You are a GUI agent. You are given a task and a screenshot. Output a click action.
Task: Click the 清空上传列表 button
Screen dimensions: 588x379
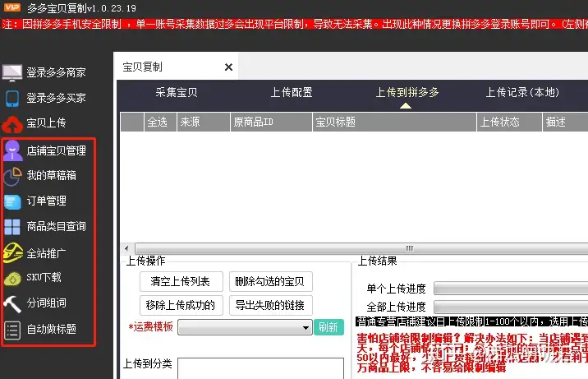click(181, 281)
